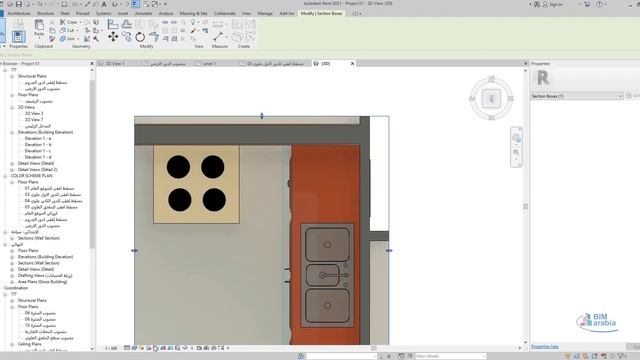Open Elevation 1 - b in browser
The height and width of the screenshot is (360, 640).
click(38, 144)
